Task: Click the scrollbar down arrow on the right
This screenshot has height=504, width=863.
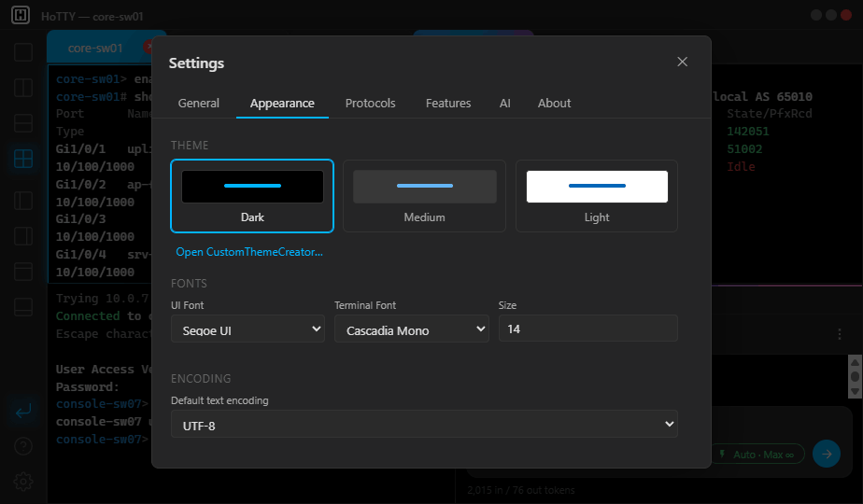Action: tap(855, 391)
